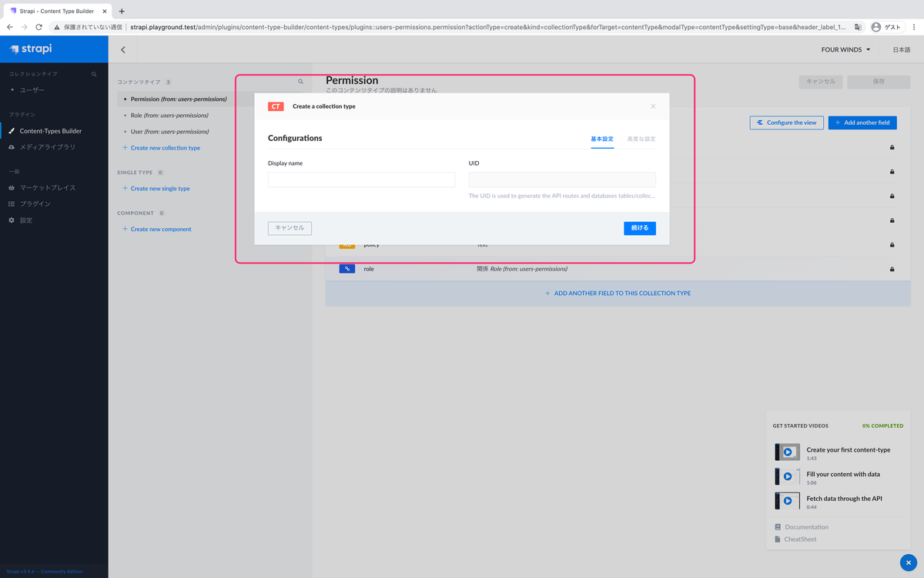Click the Configure the view button
This screenshot has width=924, height=578.
point(786,123)
